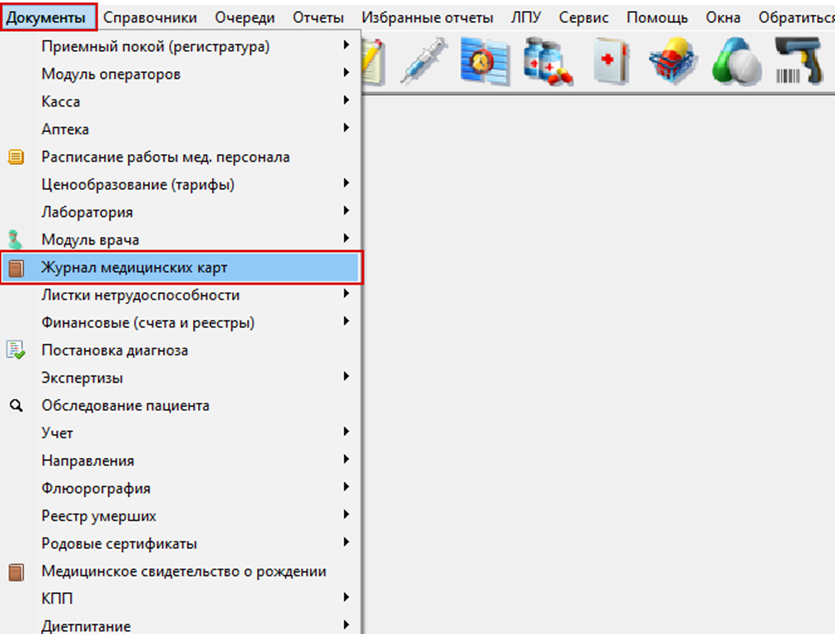Select Журнал медицинских карт menu entry

(181, 267)
